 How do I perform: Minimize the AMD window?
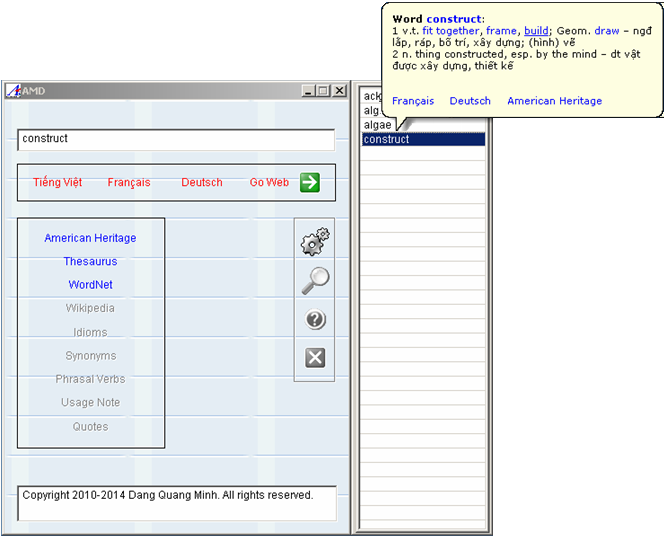tap(308, 91)
